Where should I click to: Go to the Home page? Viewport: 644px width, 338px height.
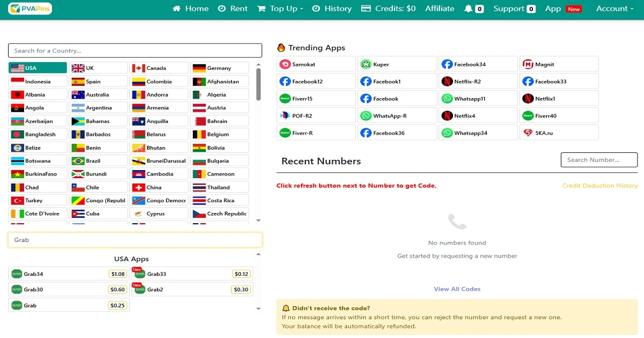[191, 9]
